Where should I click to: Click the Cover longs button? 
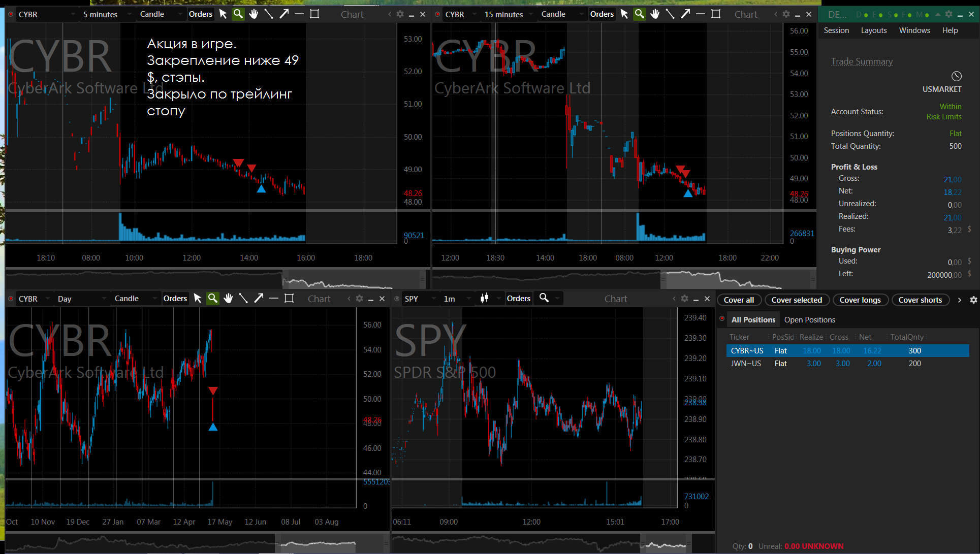coord(860,300)
